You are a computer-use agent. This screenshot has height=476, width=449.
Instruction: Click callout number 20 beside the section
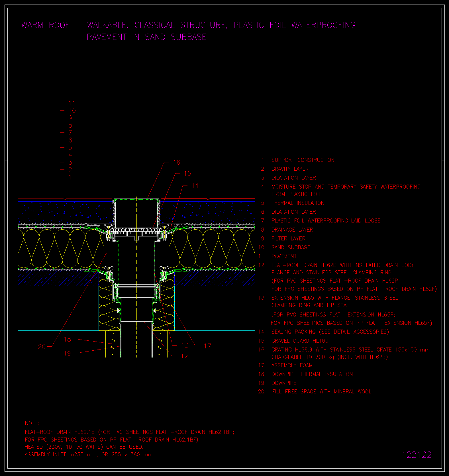tap(42, 347)
